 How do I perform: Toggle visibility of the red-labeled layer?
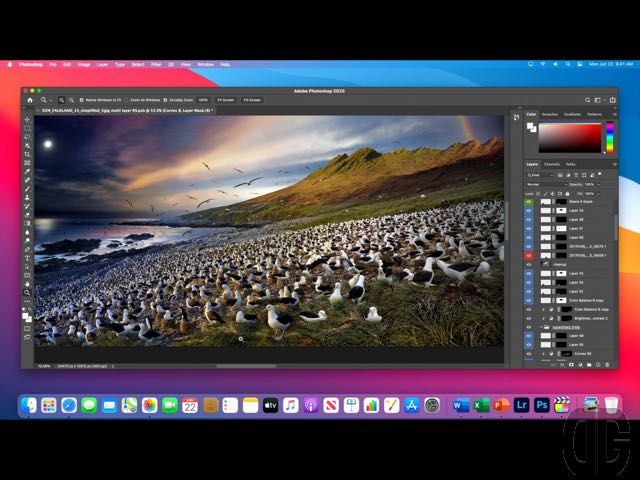pyautogui.click(x=529, y=256)
